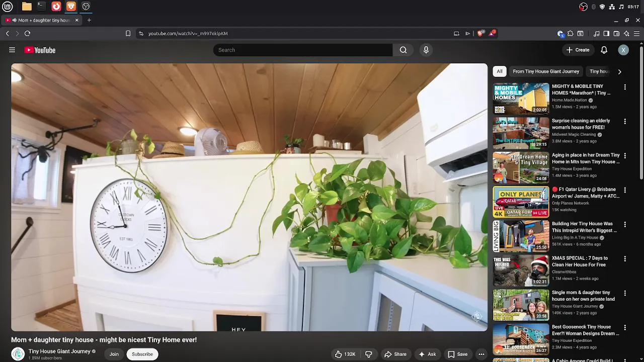The image size is (644, 362).
Task: Launch the Files folder from panel
Action: tap(27, 7)
